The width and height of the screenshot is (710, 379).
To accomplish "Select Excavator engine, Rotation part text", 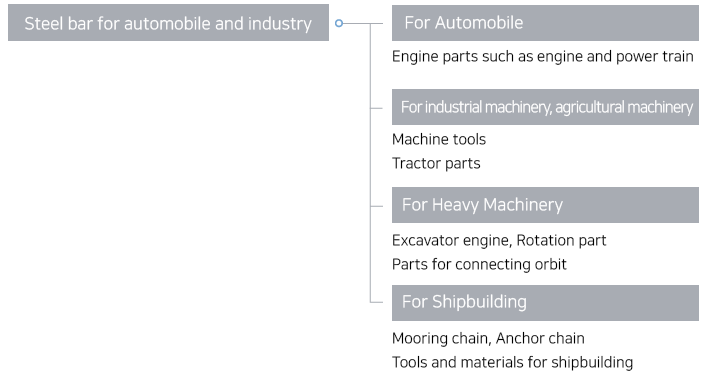I will pyautogui.click(x=499, y=240).
